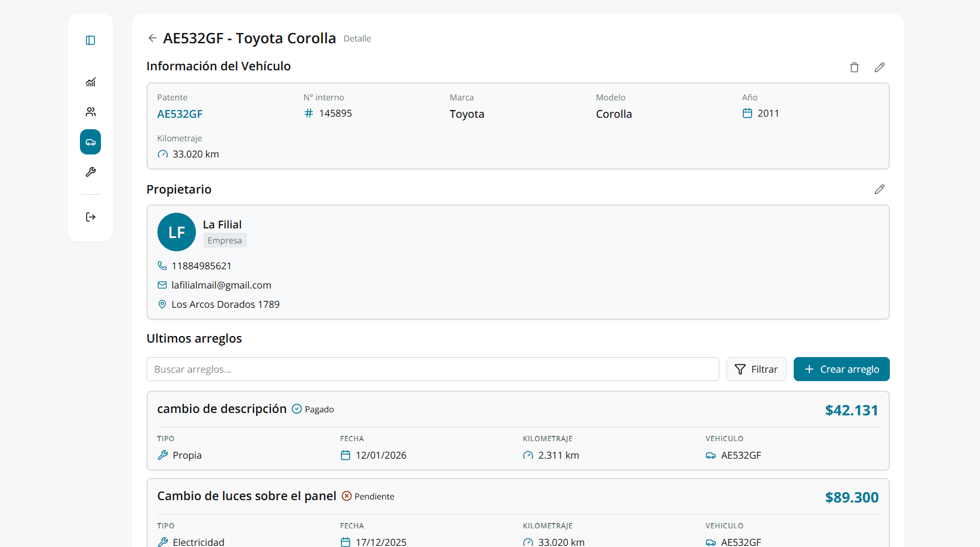Screen dimensions: 980x547
Task: Open the 'Cambio de luces sobre el panel' repair
Action: pos(246,497)
